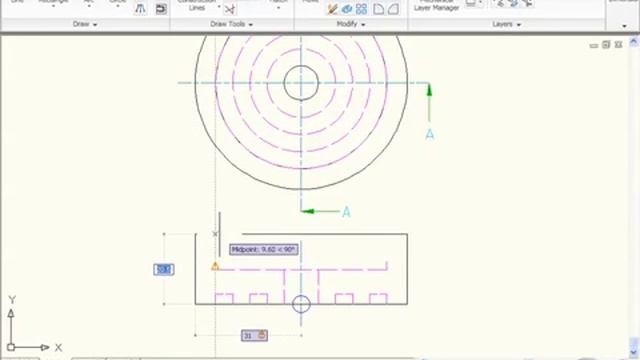
Task: Click the blue circle at bottom of section view
Action: (x=301, y=304)
